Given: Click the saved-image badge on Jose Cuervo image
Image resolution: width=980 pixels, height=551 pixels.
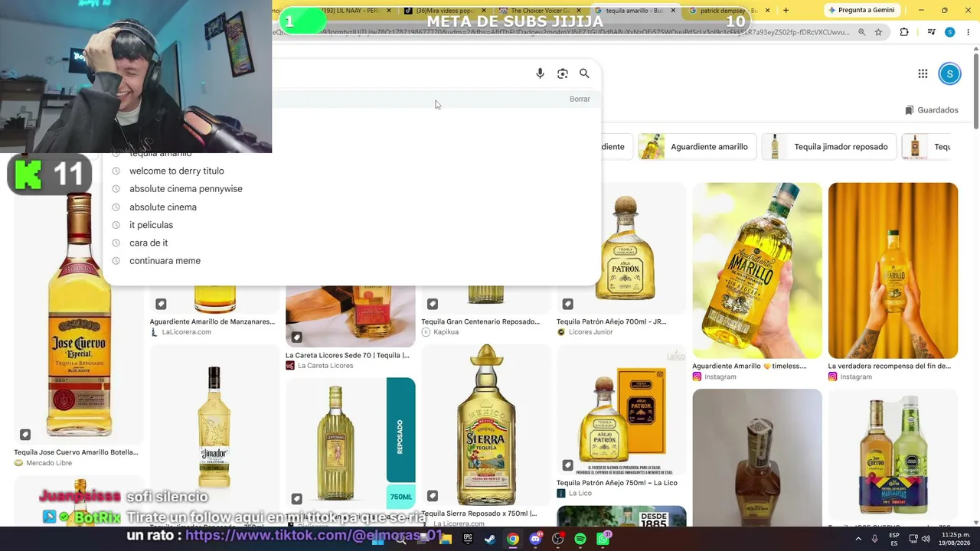Looking at the screenshot, I should click(x=25, y=435).
